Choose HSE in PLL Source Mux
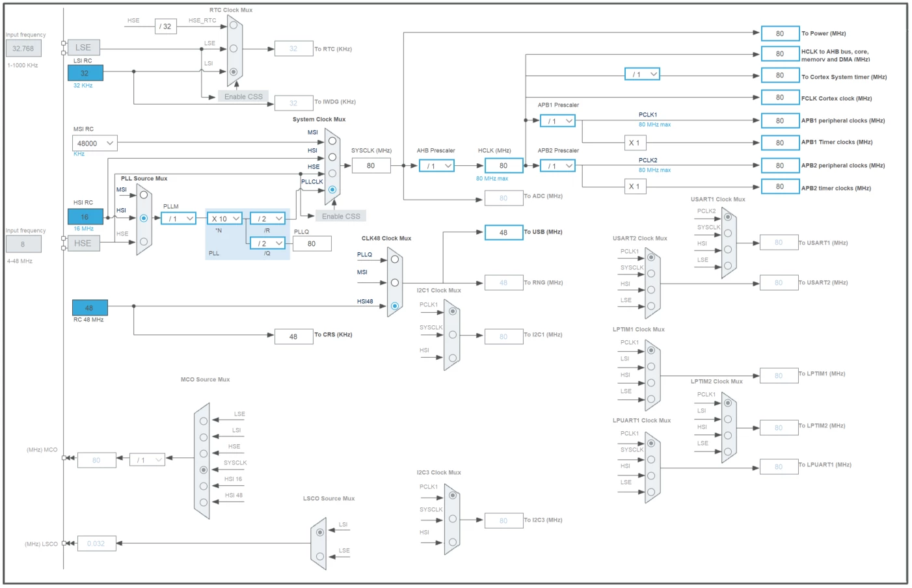The width and height of the screenshot is (912, 588). point(144,241)
